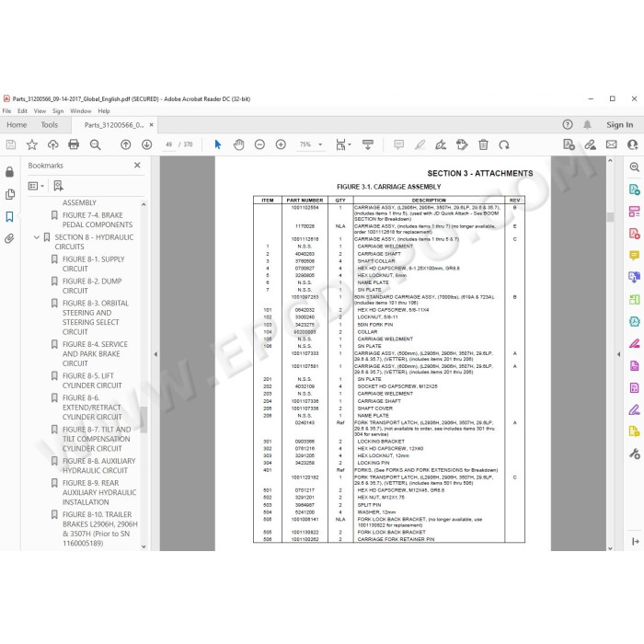Open the View menu
The width and height of the screenshot is (644, 644).
tap(40, 111)
